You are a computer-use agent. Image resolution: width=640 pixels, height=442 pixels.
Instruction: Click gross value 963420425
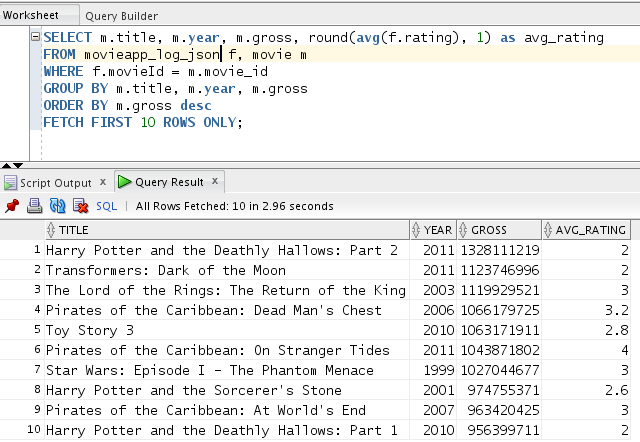click(499, 410)
